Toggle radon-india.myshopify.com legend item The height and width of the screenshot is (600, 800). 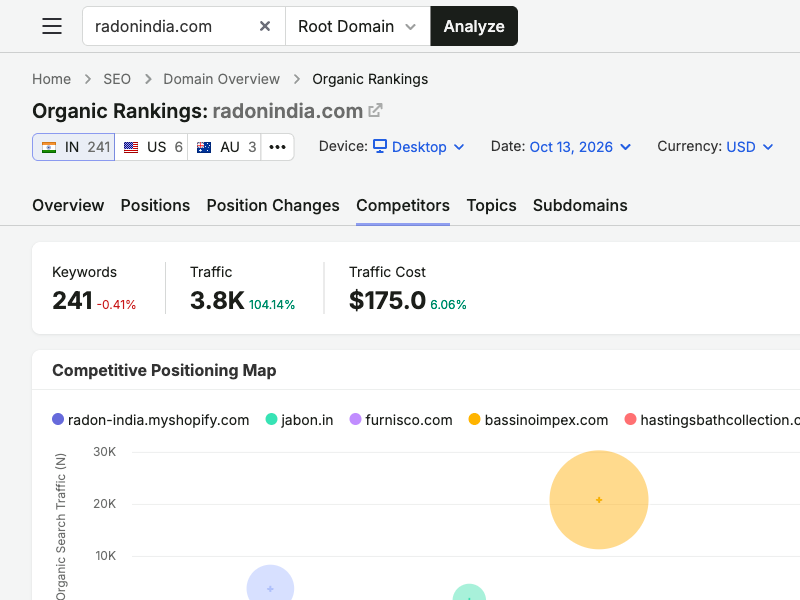[151, 420]
